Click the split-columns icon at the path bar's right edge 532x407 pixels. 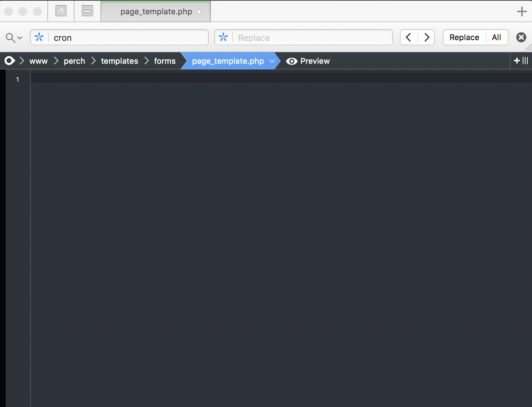coord(526,61)
